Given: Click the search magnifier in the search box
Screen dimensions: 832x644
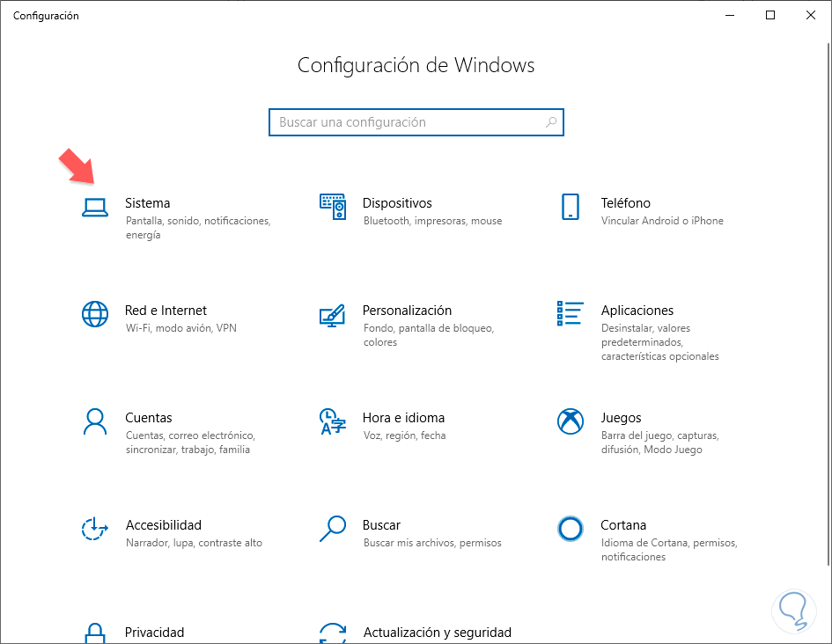Looking at the screenshot, I should pos(551,122).
